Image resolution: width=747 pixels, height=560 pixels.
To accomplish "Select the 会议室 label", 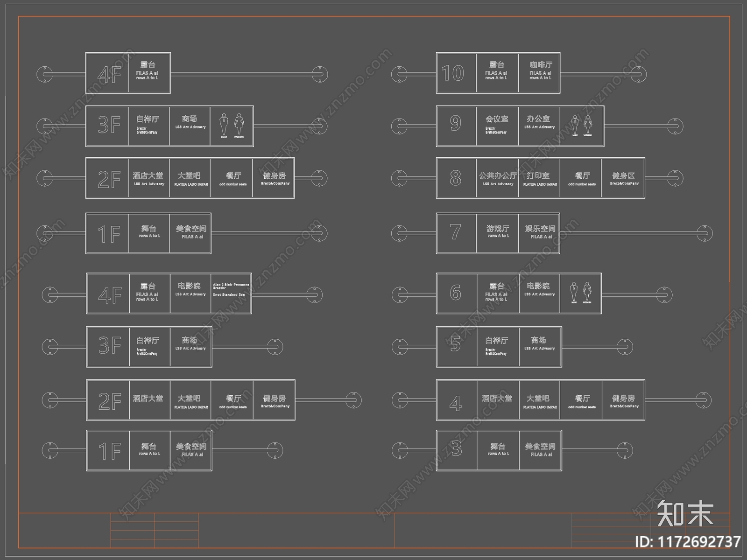I will tap(497, 119).
